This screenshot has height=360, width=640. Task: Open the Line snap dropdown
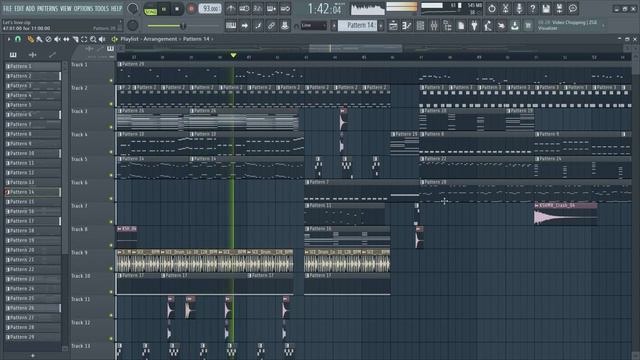coord(313,26)
